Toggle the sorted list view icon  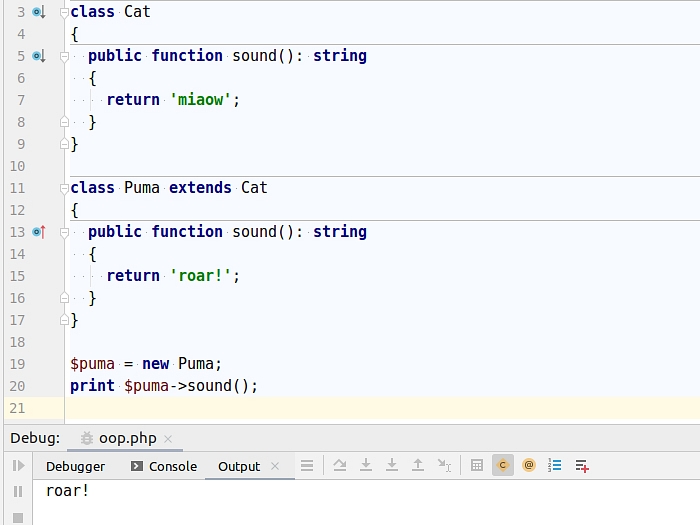coord(555,466)
